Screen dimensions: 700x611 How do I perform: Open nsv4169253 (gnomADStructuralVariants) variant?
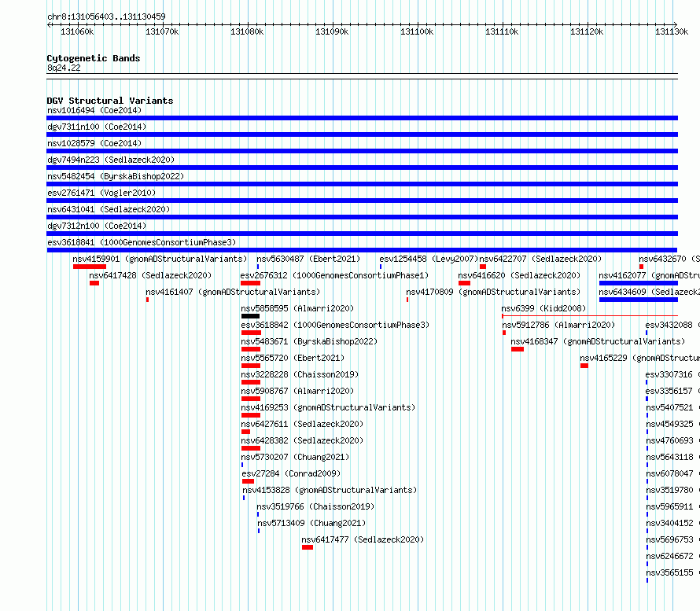pos(328,407)
